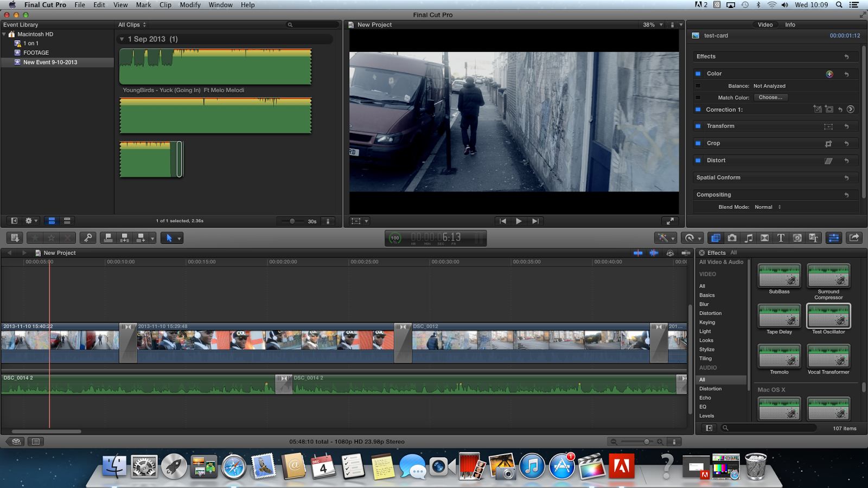Click the Append clip to storyline icon

[x=141, y=238]
